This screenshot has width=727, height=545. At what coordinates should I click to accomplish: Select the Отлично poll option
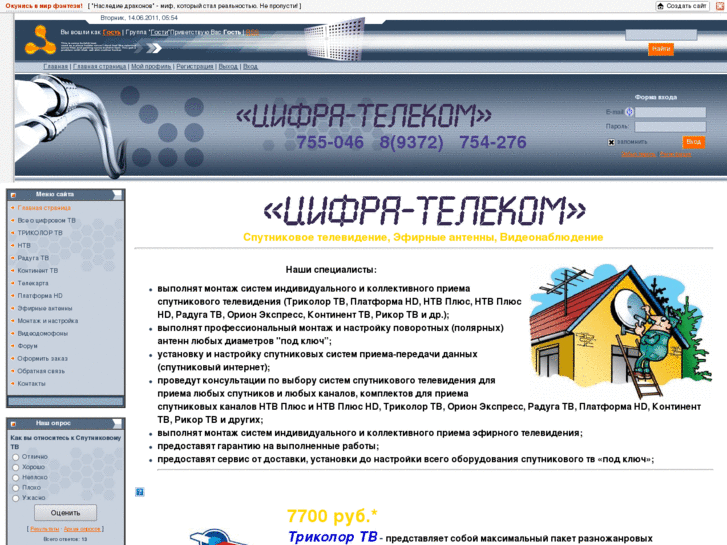click(x=15, y=457)
